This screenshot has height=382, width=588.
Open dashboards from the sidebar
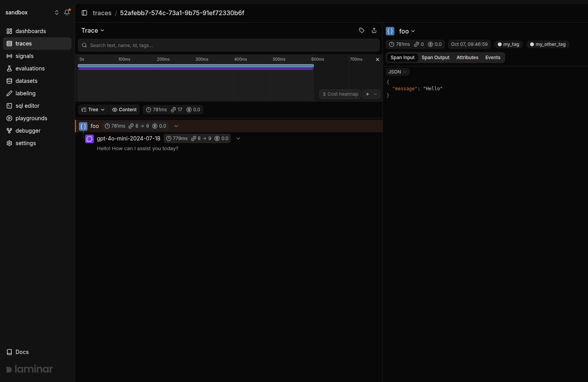tap(37, 31)
